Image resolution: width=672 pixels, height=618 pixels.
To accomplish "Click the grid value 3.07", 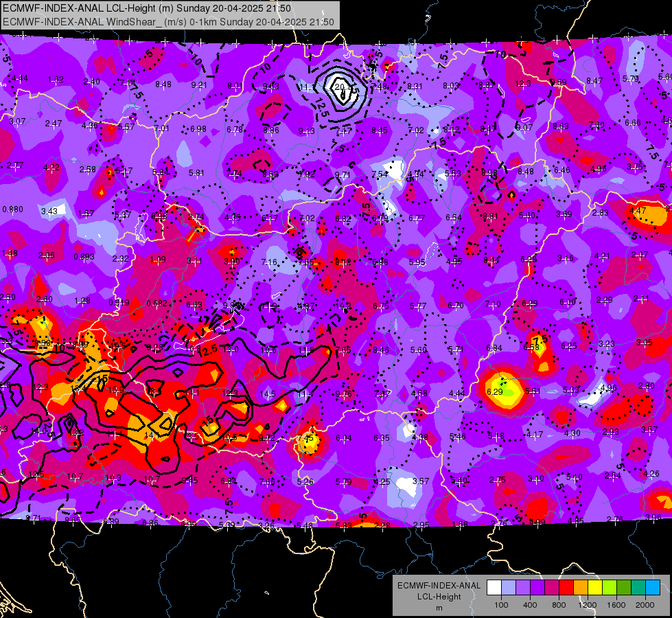I will 17,122.
